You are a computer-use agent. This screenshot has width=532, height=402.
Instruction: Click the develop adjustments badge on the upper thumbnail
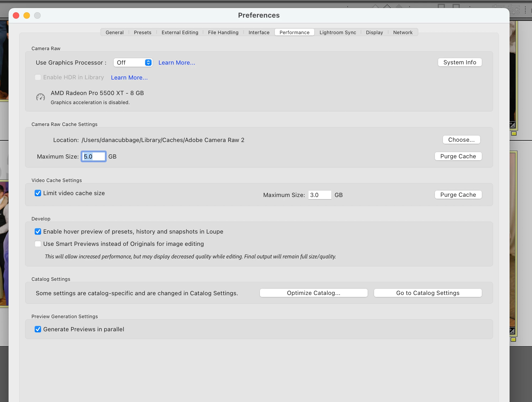point(512,125)
